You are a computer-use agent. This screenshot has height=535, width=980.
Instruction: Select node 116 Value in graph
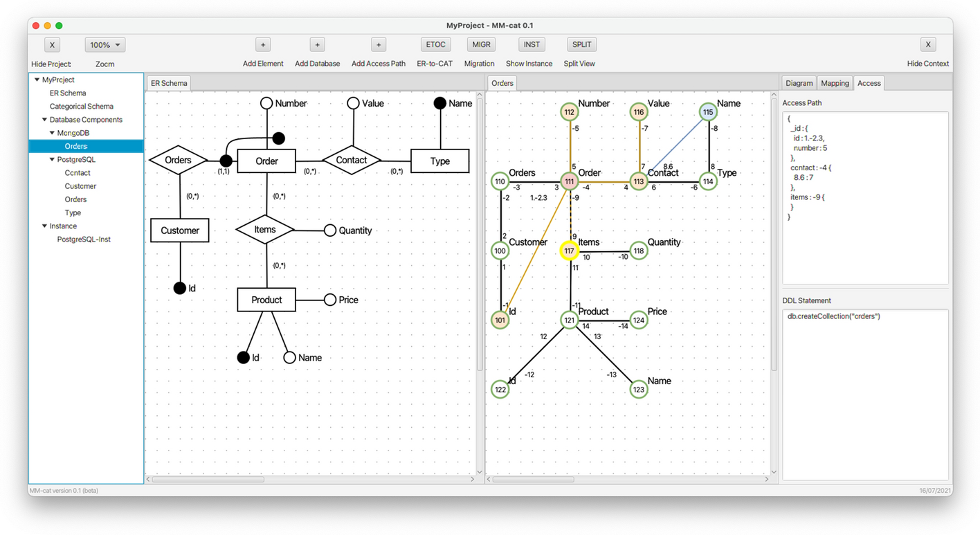pos(638,112)
